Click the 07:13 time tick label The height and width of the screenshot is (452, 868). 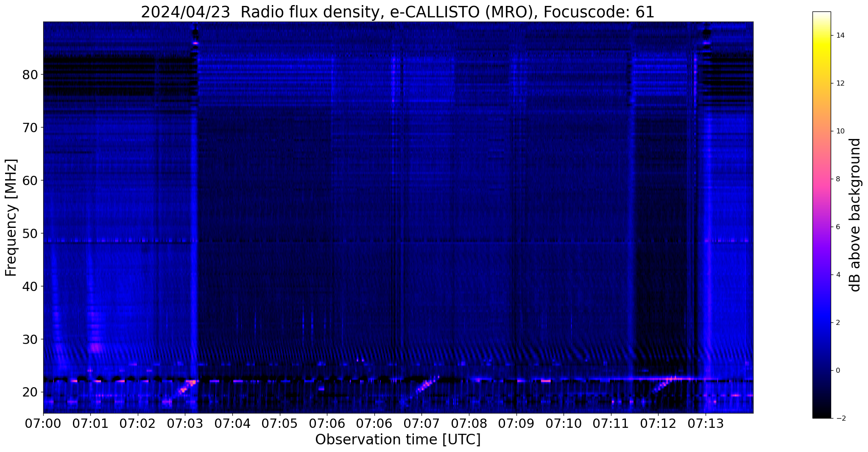point(706,423)
